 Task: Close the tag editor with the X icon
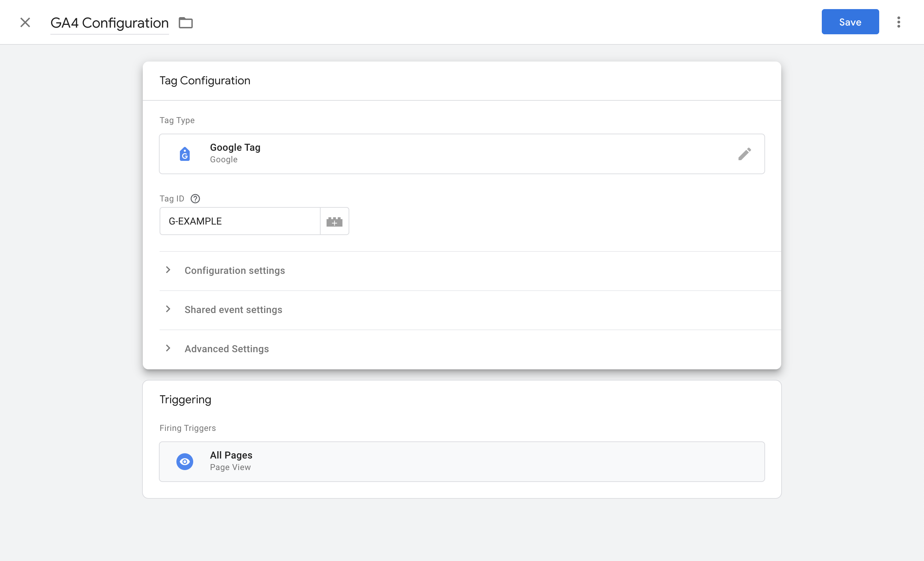[x=25, y=22]
